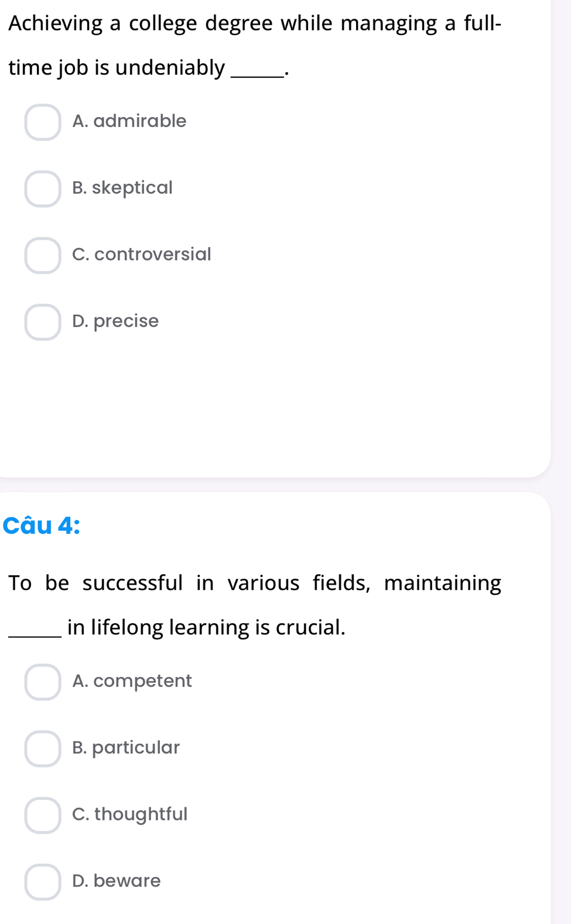
Task: Click the 'D. beware' answer label
Action: 116,881
